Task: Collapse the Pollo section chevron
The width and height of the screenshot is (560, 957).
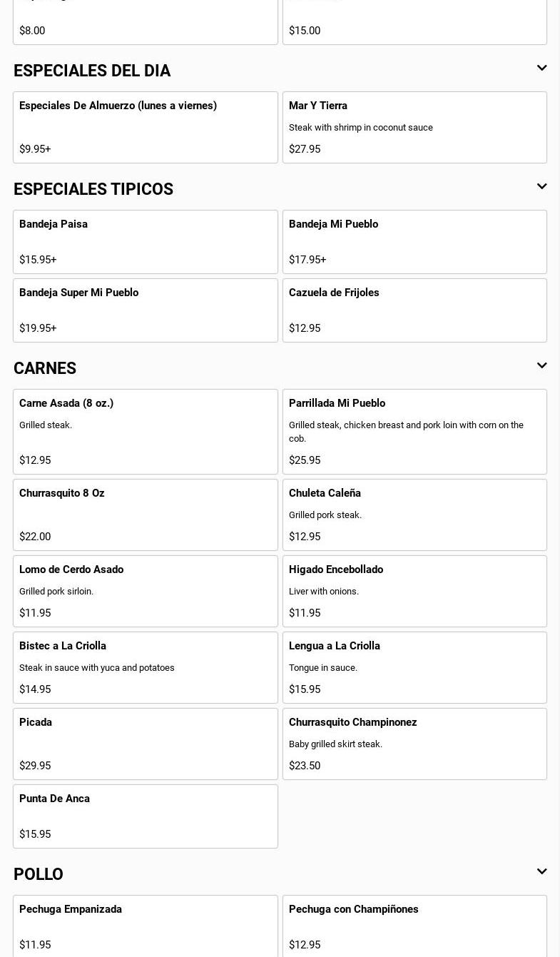Action: [541, 872]
